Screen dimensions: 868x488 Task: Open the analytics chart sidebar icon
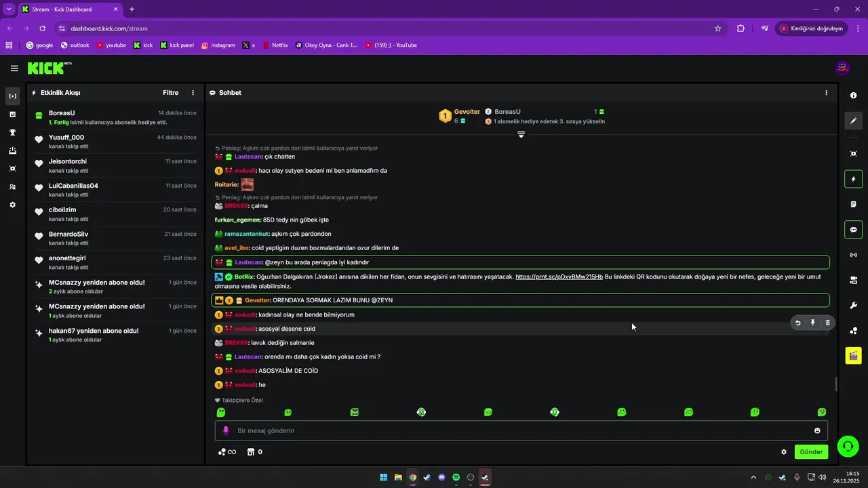12,114
